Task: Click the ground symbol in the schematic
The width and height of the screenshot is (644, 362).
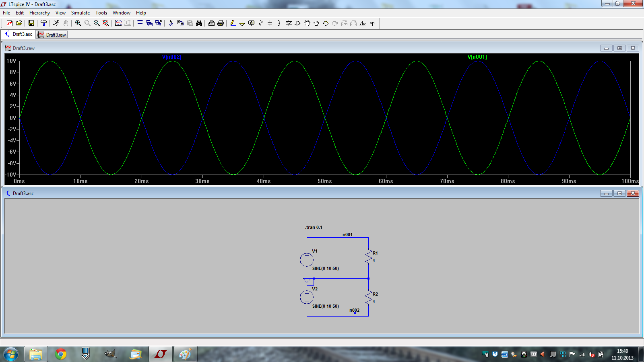Action: [x=307, y=280]
